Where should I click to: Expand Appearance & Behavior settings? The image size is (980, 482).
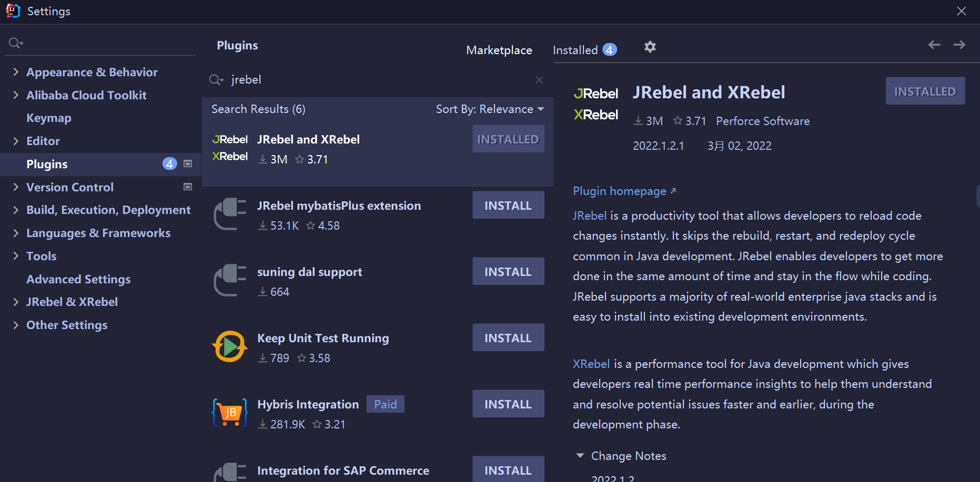[x=16, y=72]
